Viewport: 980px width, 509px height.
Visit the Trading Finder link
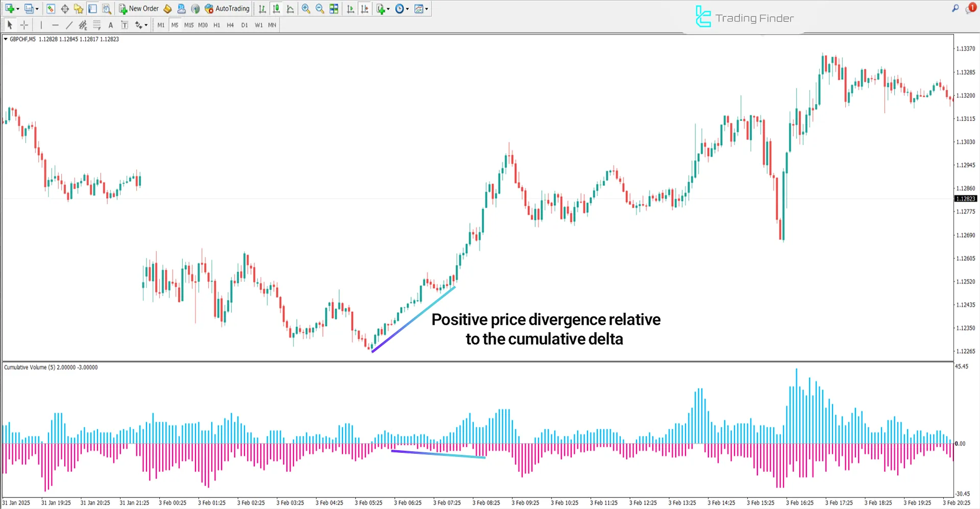744,17
